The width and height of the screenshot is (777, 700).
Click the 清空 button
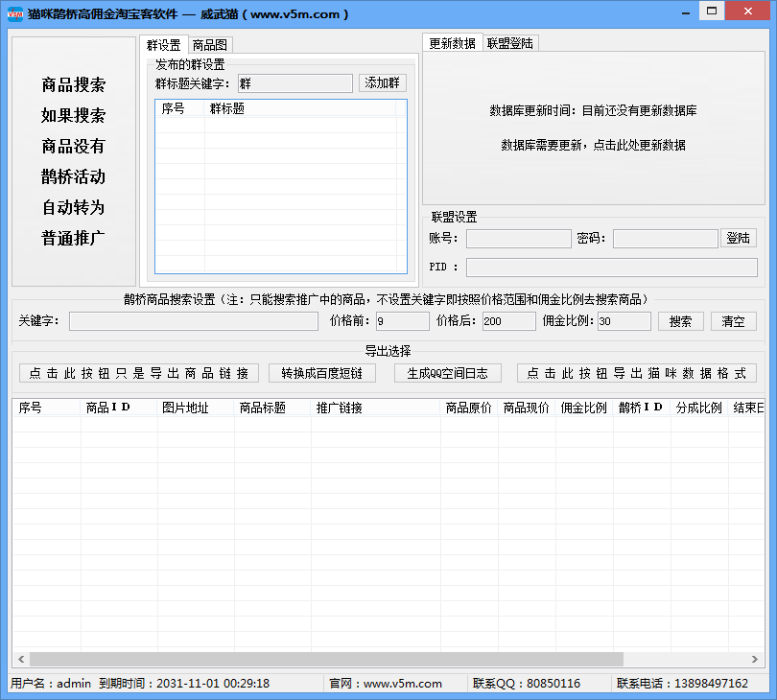pos(733,321)
